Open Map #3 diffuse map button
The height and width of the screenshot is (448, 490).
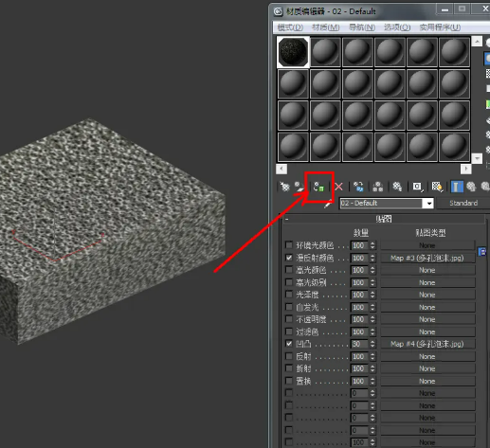(427, 258)
